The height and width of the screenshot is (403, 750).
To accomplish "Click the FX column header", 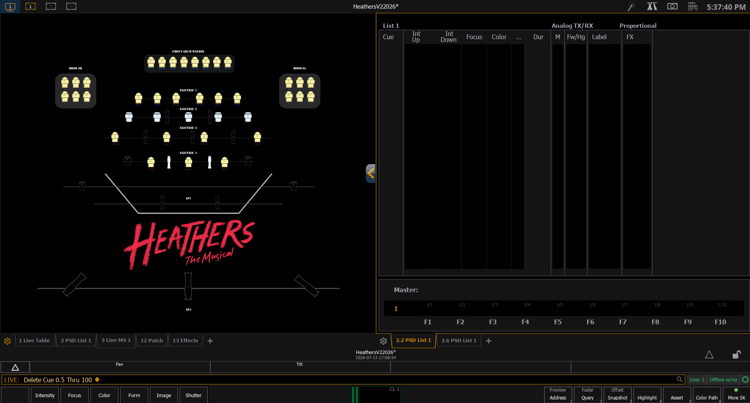I will [x=630, y=37].
